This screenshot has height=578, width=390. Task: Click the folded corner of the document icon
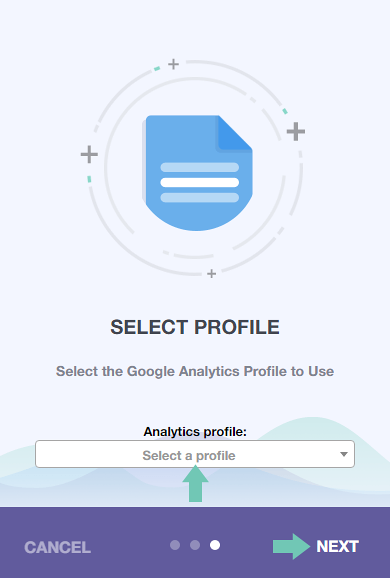point(235,133)
